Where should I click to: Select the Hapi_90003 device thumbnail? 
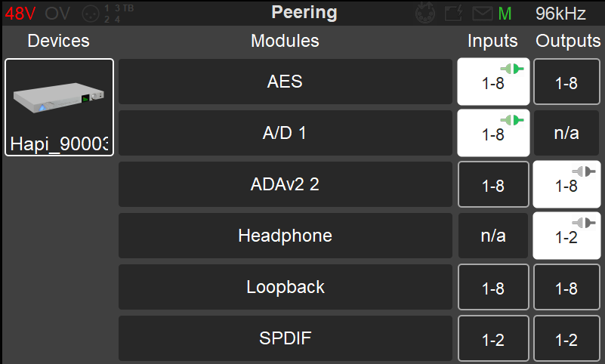[59, 107]
